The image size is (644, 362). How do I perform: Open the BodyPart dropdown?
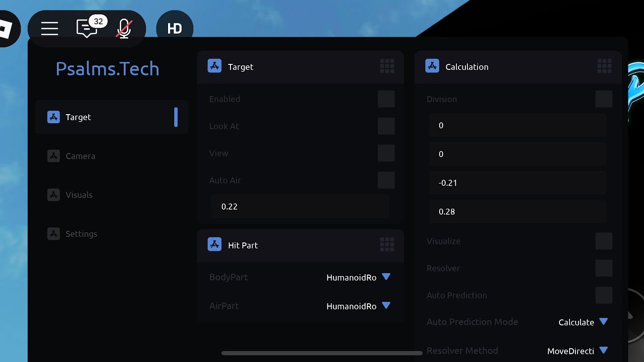point(358,277)
